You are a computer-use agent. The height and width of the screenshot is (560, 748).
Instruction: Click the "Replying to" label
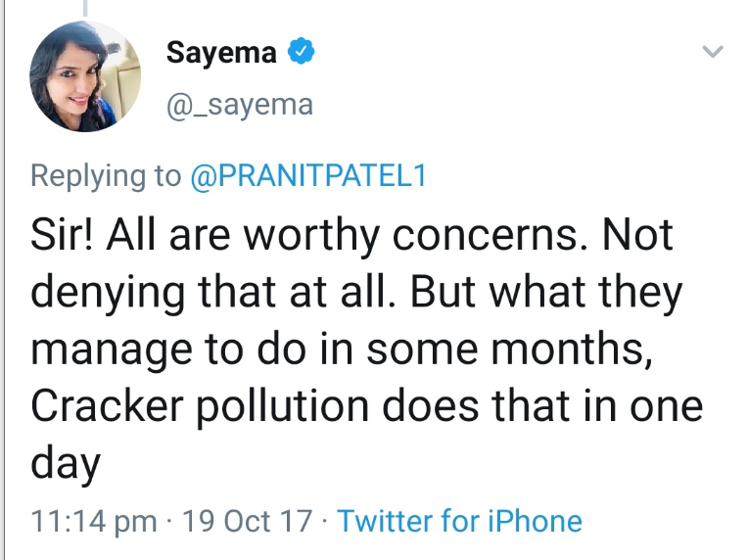(x=106, y=175)
